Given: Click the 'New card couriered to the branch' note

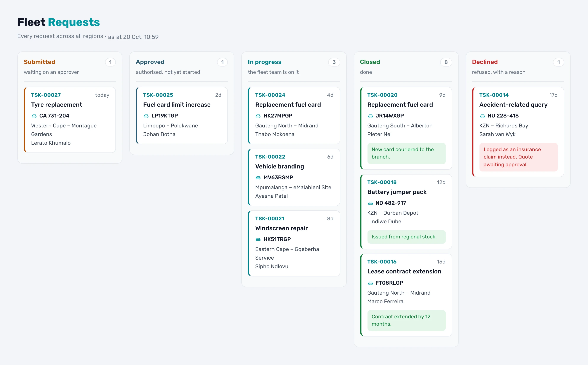Looking at the screenshot, I should [x=406, y=154].
